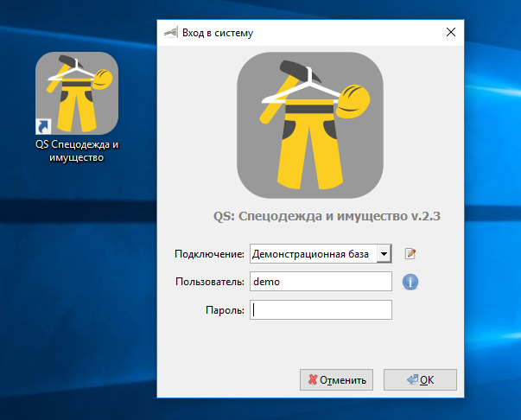Click the title bar icon of Вход в систему
Screen dimensions: 521x420
click(171, 32)
